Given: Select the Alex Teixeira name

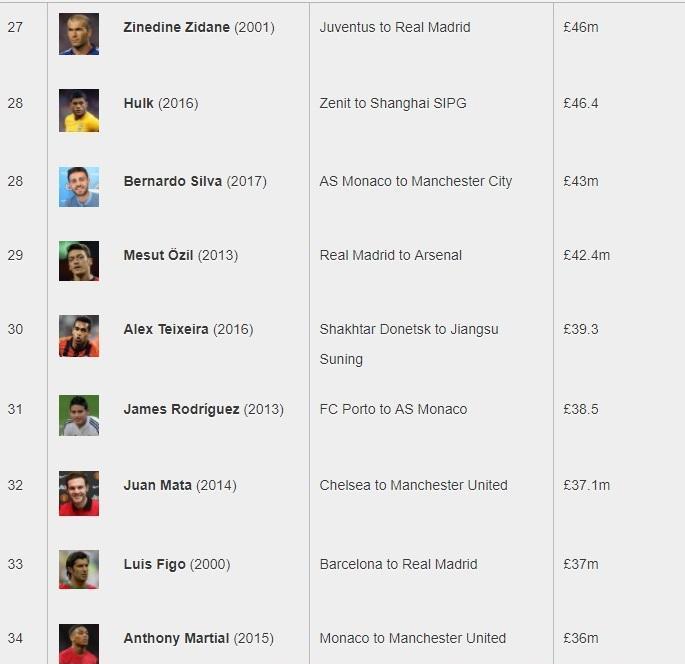Looking at the screenshot, I should click(166, 329).
